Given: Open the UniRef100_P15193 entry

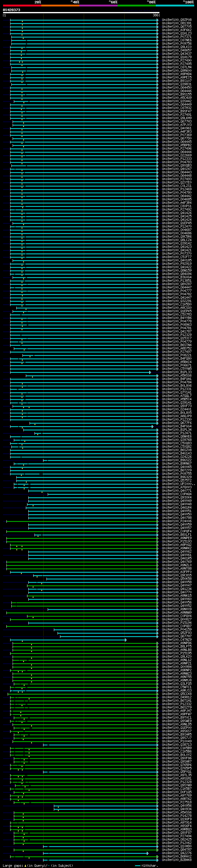Looking at the screenshot, I should pyautogui.click(x=177, y=542).
